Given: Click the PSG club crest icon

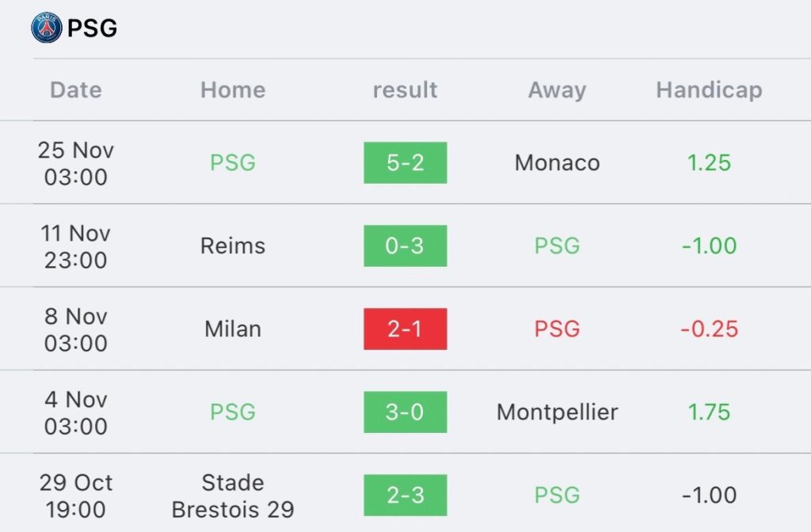Looking at the screenshot, I should pyautogui.click(x=47, y=28).
